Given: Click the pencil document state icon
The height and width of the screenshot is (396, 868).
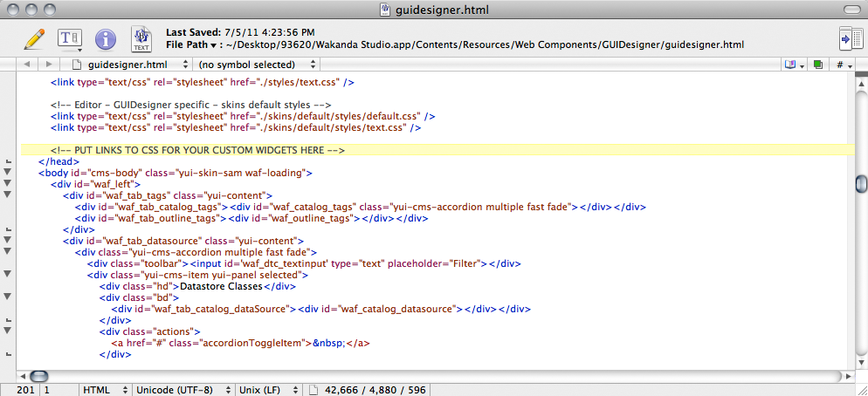Looking at the screenshot, I should (x=34, y=38).
